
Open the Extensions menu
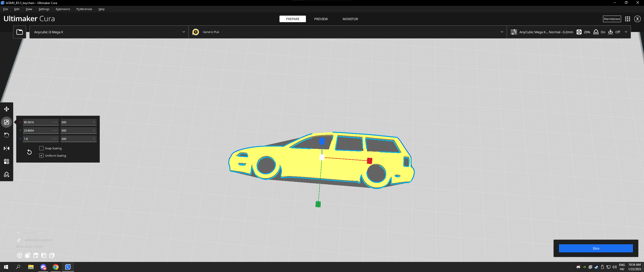63,9
